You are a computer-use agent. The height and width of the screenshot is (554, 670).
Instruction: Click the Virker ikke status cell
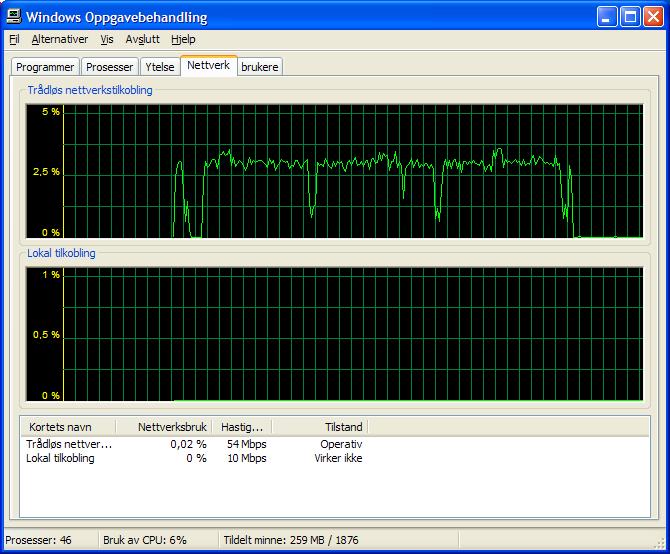click(338, 458)
